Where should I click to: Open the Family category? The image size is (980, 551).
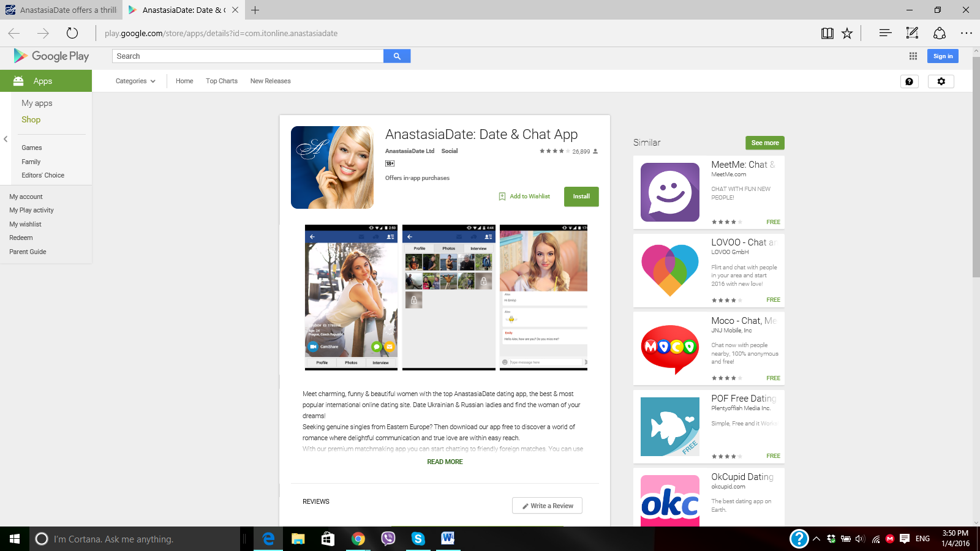[x=31, y=162]
